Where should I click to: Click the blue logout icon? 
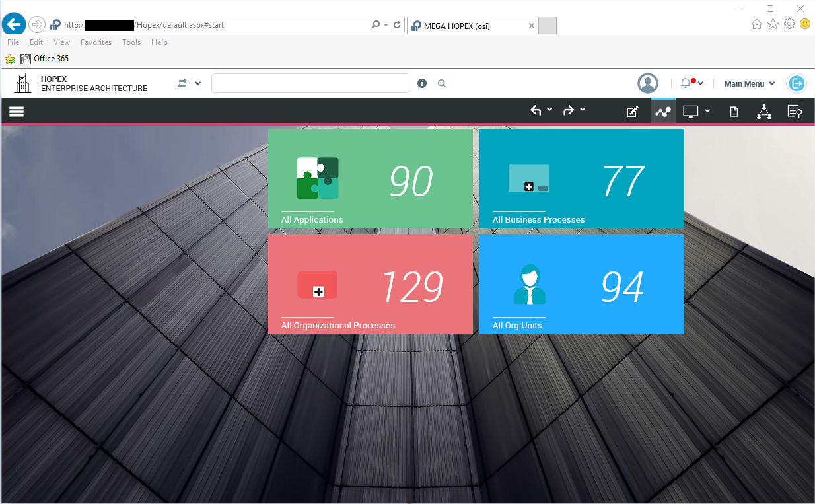tap(797, 83)
